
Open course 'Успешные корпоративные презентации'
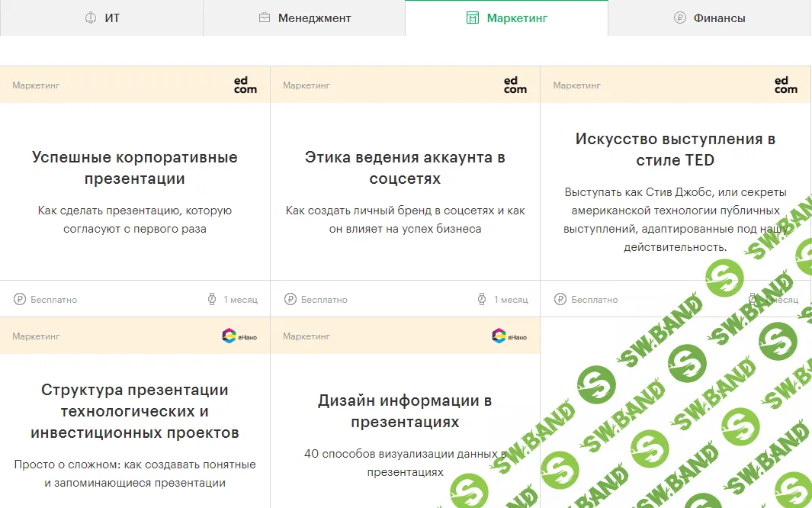[x=134, y=166]
